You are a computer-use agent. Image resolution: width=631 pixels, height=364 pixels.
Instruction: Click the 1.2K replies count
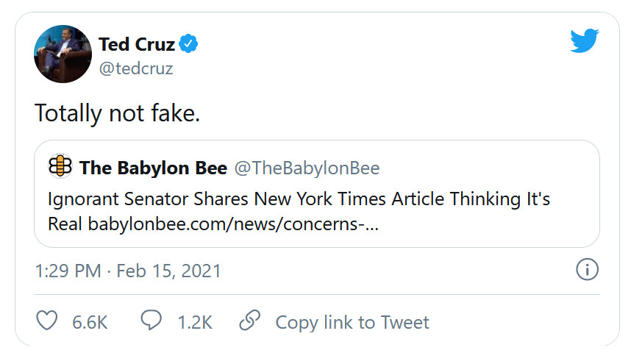[x=194, y=322]
